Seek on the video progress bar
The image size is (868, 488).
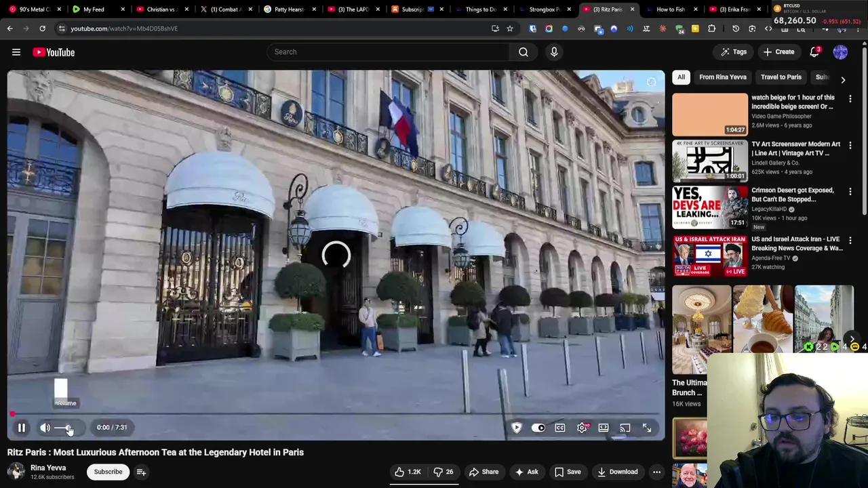[336, 413]
